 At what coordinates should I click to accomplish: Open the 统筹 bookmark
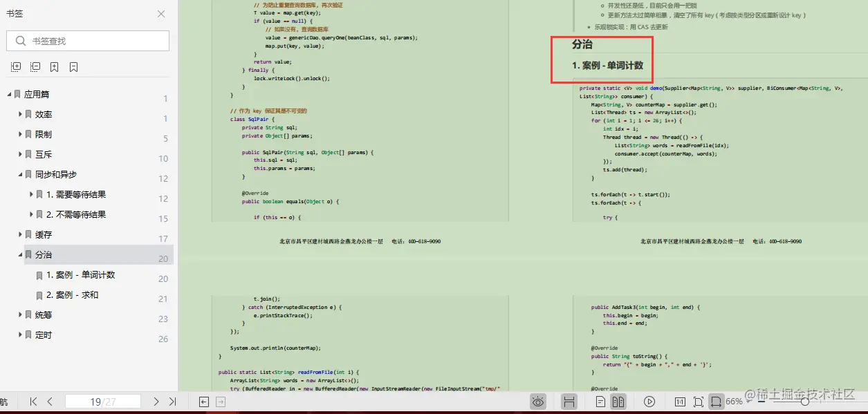click(44, 314)
